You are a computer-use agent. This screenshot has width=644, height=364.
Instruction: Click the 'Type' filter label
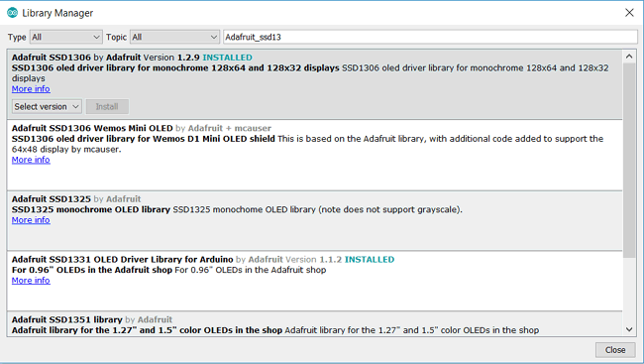tap(17, 37)
